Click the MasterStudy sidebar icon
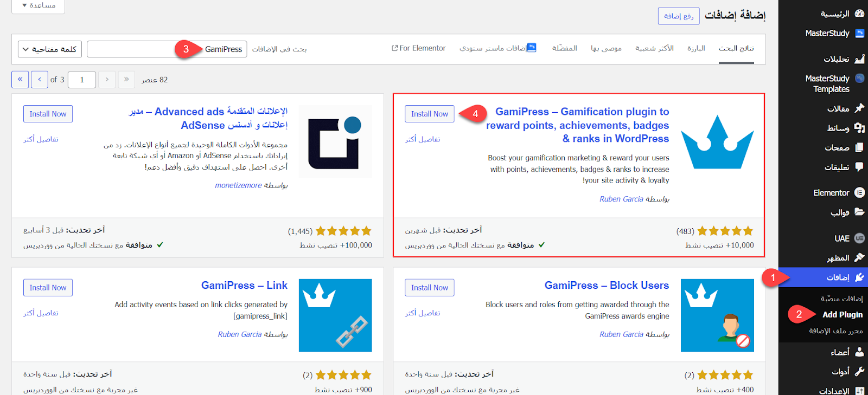 pyautogui.click(x=859, y=33)
